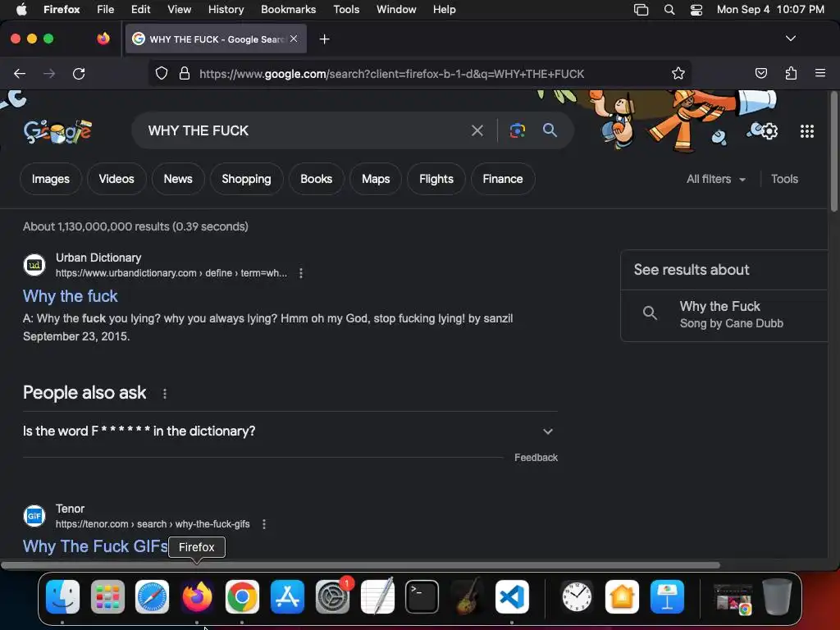
Task: Click the Firefox icon in the dock
Action: (197, 596)
